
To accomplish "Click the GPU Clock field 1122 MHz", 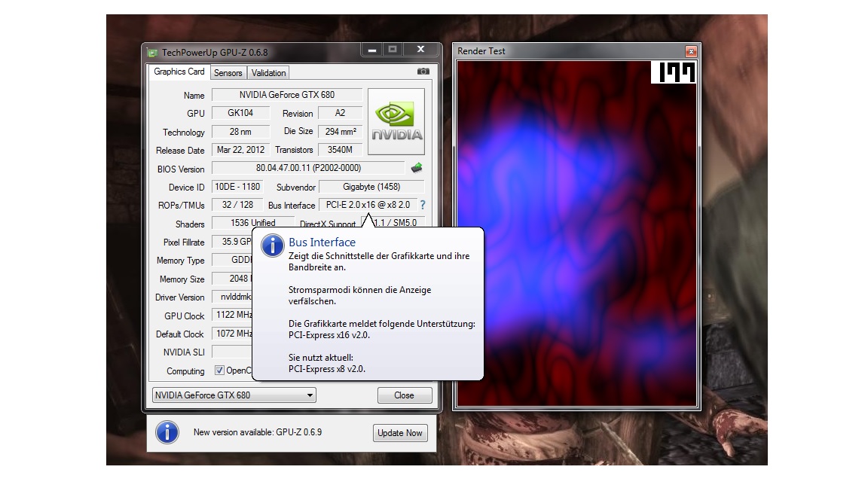I will (233, 315).
